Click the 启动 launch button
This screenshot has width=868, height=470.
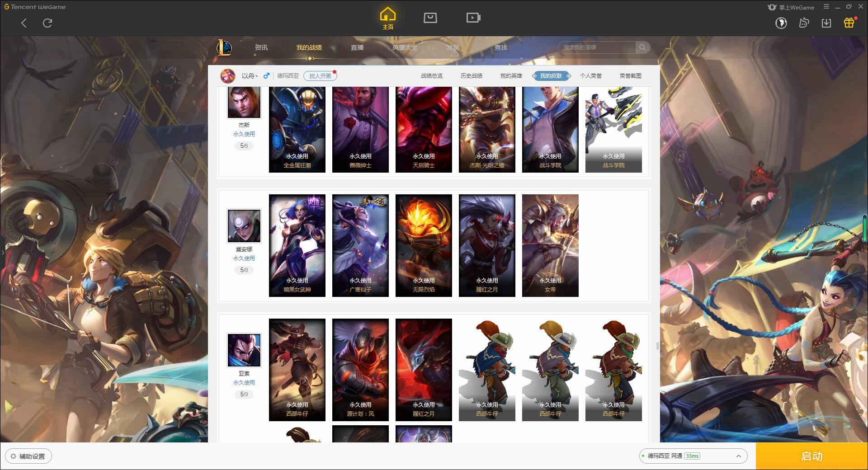point(812,456)
